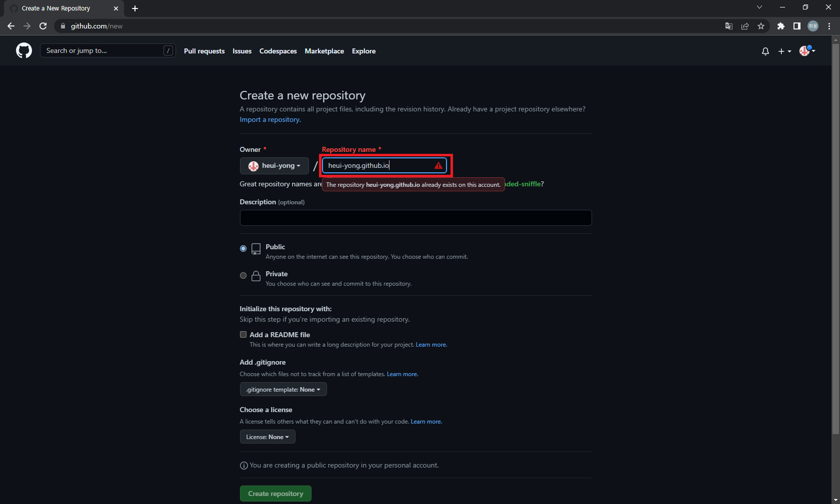Screen dimensions: 840x504
Task: Open the Owner heui-yong dropdown
Action: click(274, 166)
